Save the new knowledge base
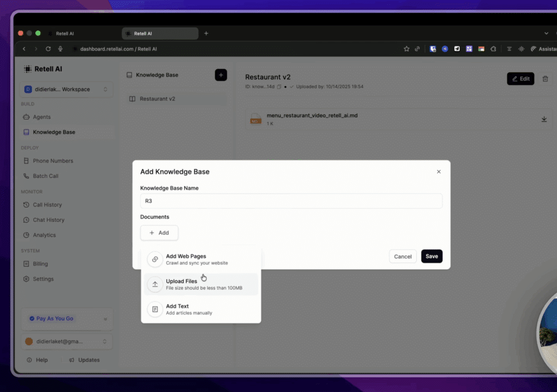 click(431, 256)
